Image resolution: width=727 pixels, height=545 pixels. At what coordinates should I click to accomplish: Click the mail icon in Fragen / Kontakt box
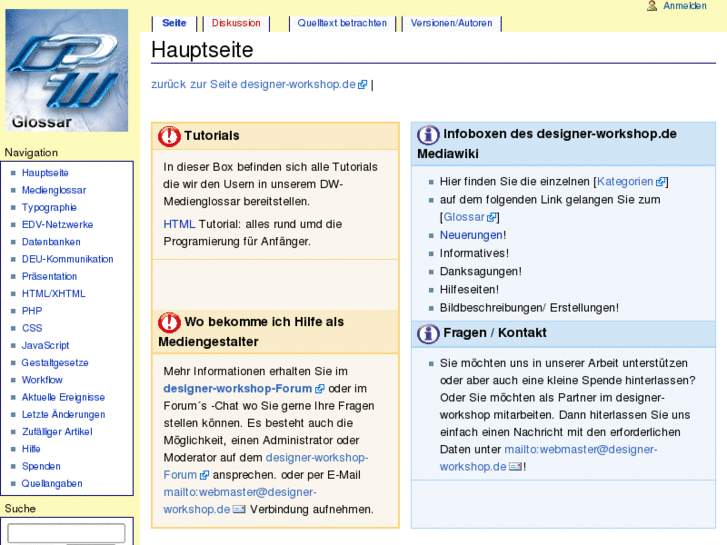(516, 467)
